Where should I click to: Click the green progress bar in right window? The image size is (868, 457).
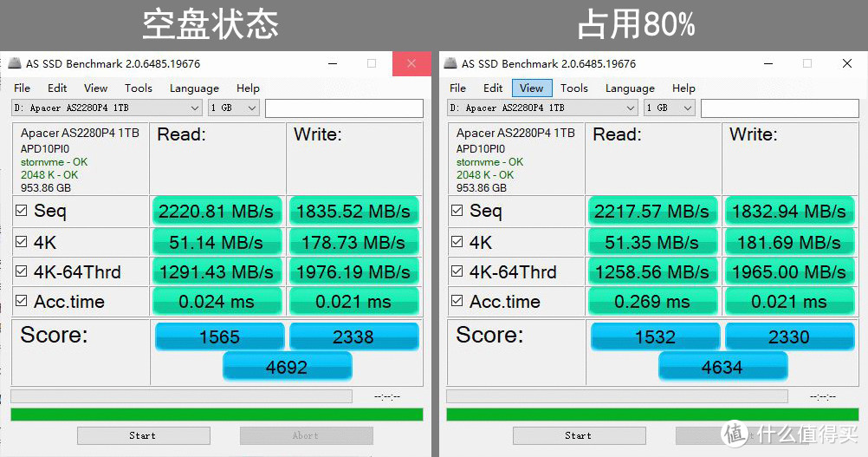click(652, 415)
